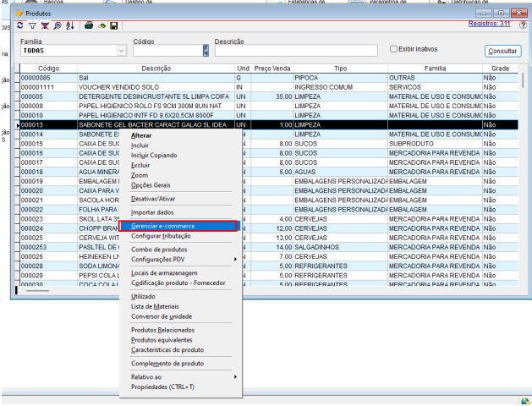Click the funnel filter icon

[33, 26]
